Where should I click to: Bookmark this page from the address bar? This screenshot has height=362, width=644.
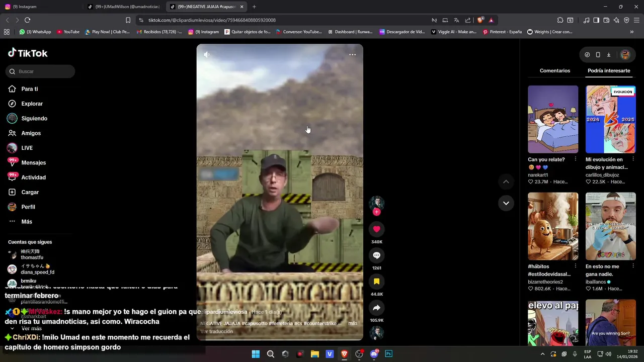click(x=128, y=20)
